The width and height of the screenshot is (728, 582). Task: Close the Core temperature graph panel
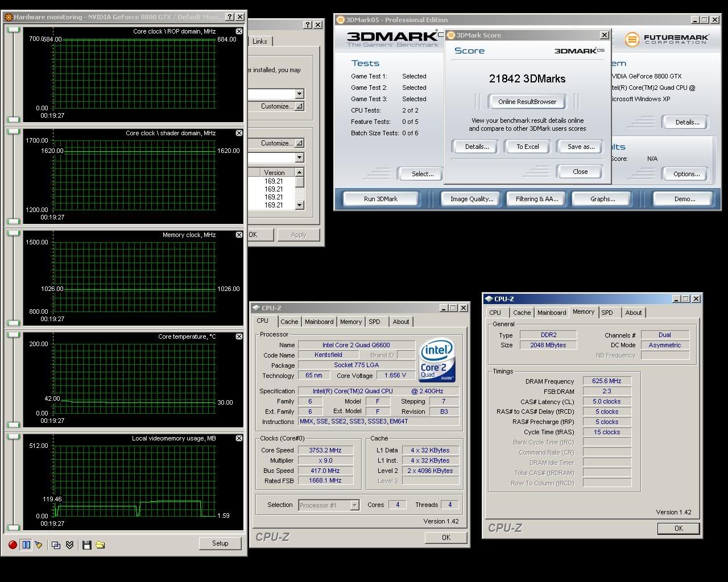(239, 336)
